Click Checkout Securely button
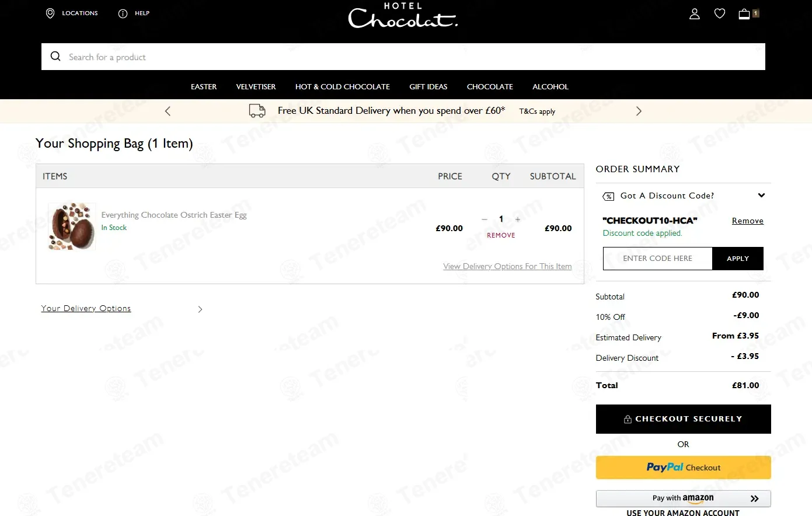 pyautogui.click(x=683, y=419)
